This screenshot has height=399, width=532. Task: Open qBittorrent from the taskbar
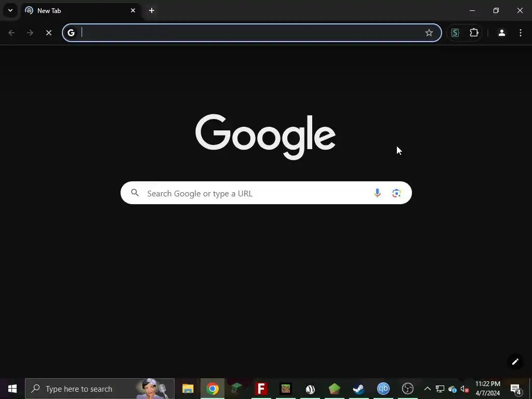tap(383, 389)
